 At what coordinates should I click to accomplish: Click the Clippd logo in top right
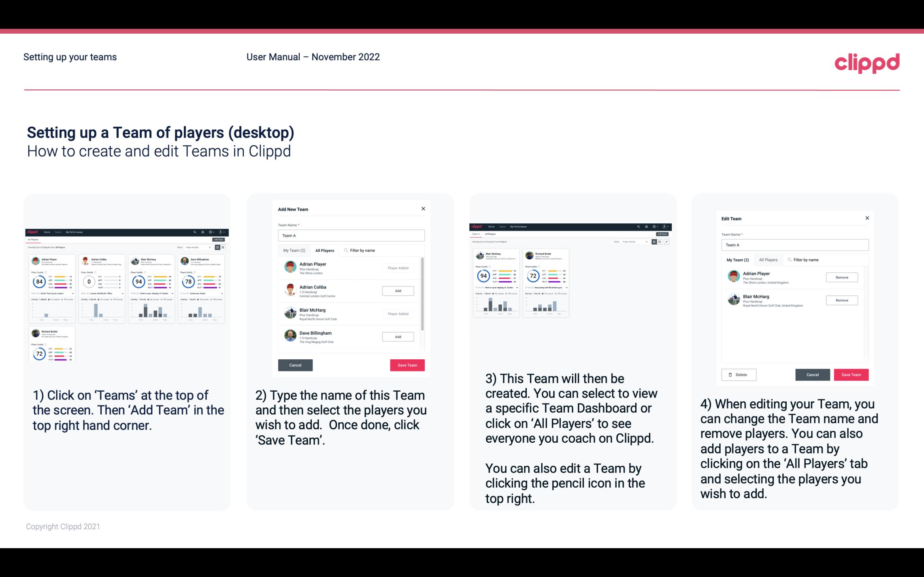coord(867,62)
